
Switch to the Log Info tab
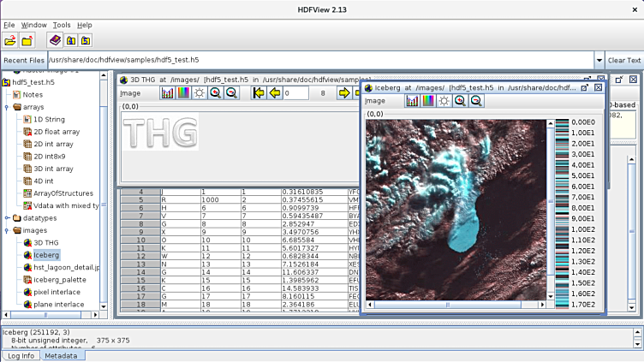21,355
